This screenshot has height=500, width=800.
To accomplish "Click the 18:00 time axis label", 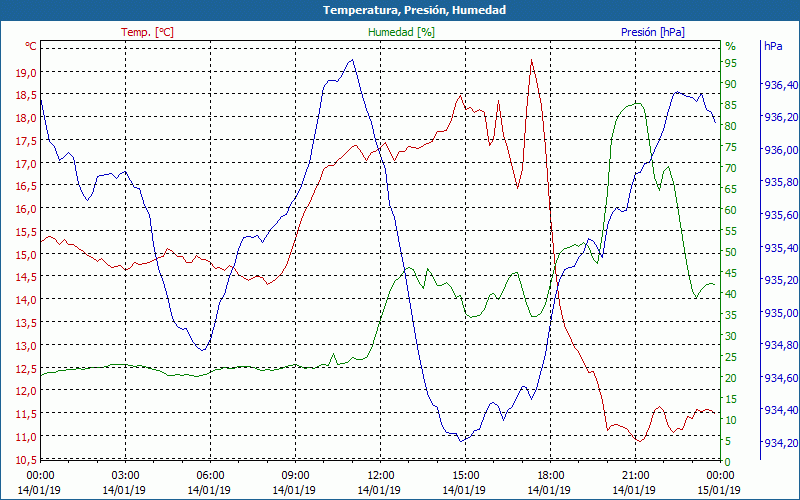I will coord(550,476).
